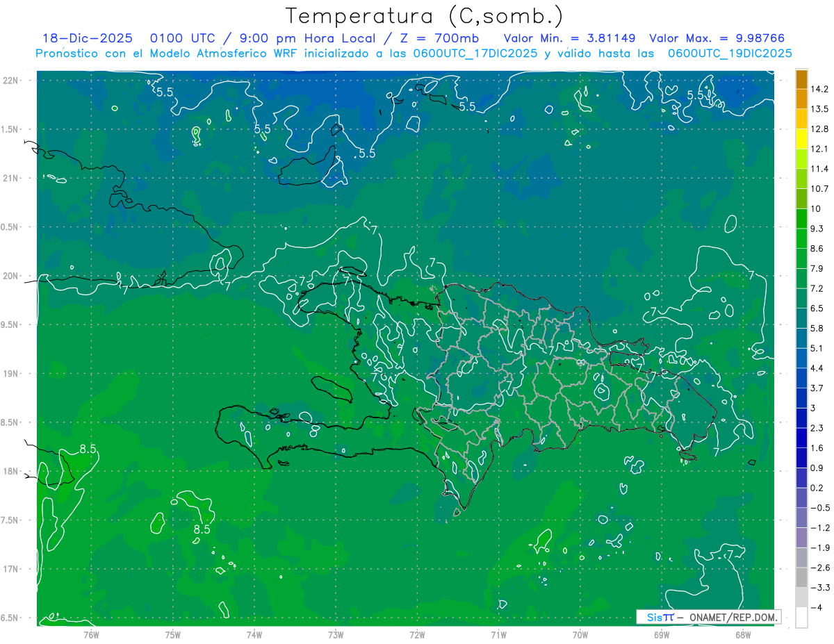834x644 pixels.
Task: Click the '74W' longitude axis label
Action: 254,634
